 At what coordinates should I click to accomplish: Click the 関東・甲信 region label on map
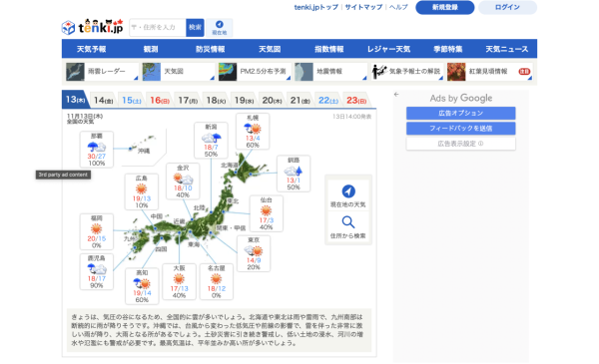(232, 227)
